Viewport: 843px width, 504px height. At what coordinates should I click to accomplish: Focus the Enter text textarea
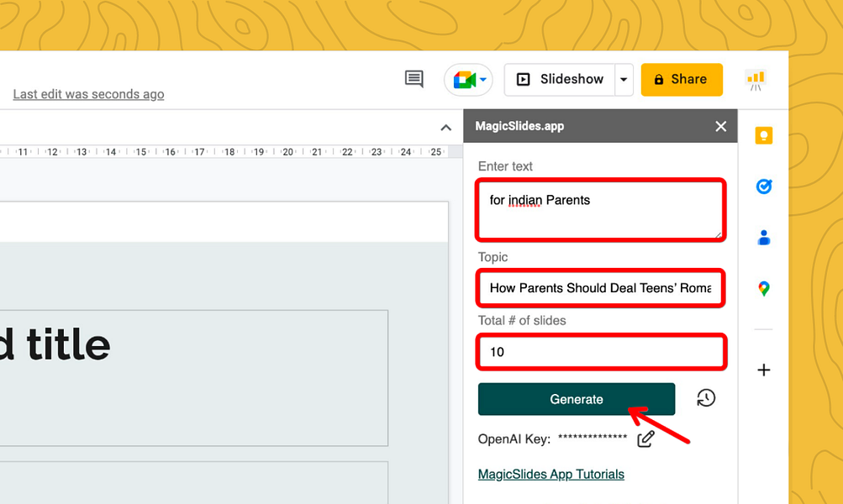click(x=601, y=210)
